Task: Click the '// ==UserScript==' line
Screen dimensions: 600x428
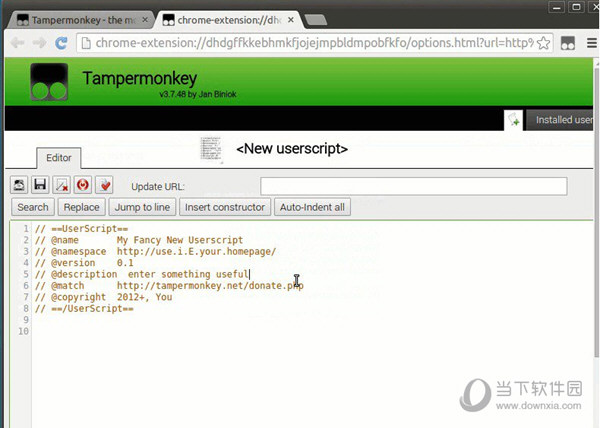Action: coord(82,229)
